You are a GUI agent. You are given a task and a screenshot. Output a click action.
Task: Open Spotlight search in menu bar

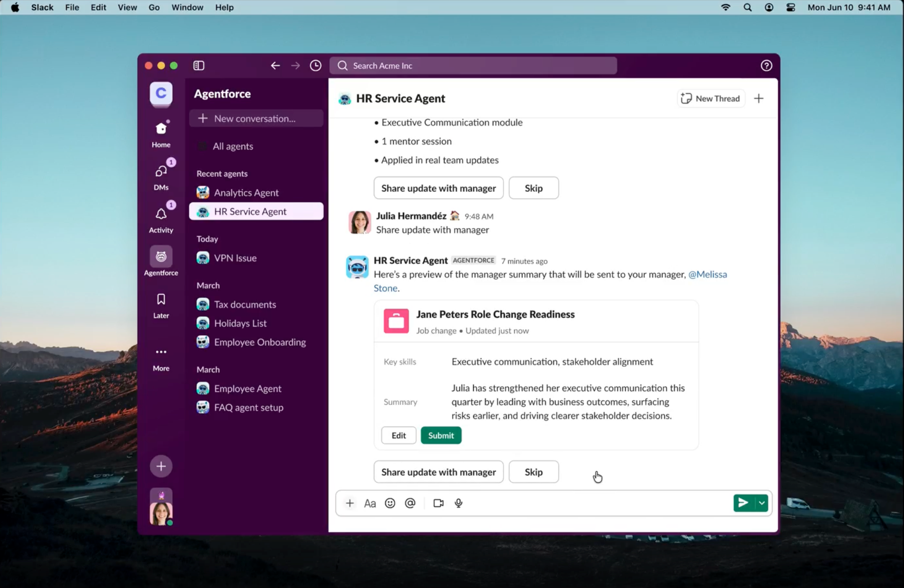tap(748, 7)
